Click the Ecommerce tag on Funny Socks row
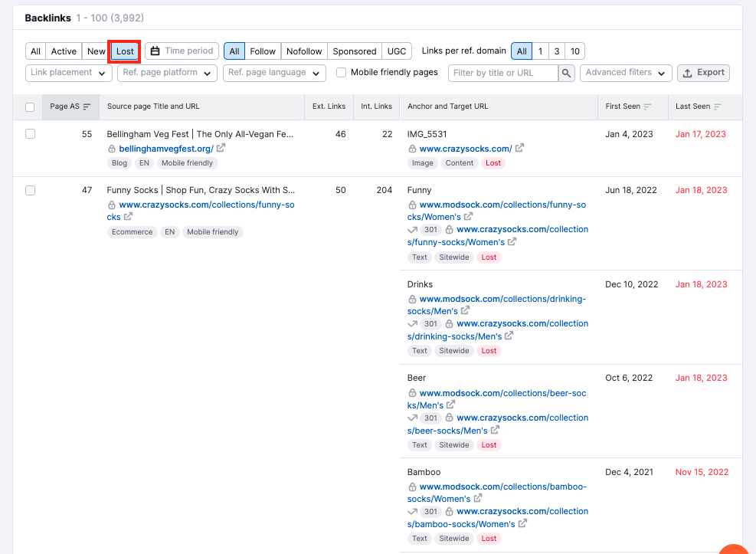Viewport: 756px width, 554px height. click(x=132, y=232)
